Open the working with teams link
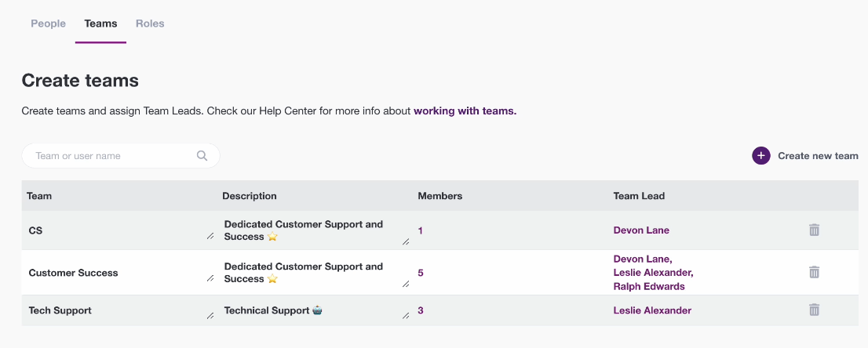868x348 pixels. pos(465,111)
